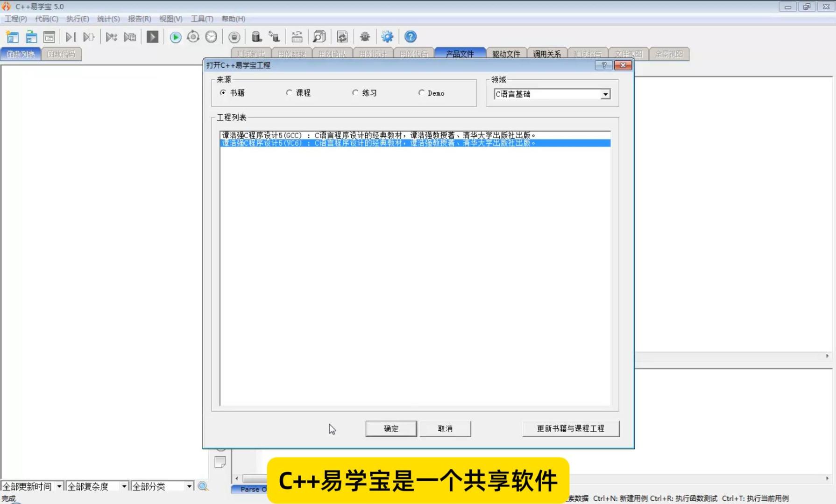Click the 确定 button
This screenshot has width=836, height=504.
(x=391, y=428)
